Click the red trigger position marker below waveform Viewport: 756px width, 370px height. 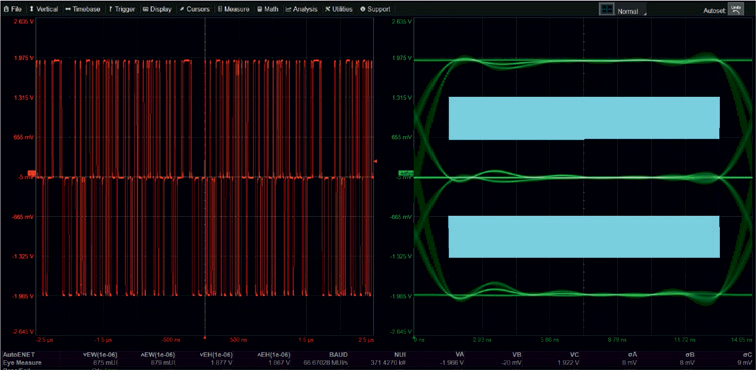click(x=205, y=337)
